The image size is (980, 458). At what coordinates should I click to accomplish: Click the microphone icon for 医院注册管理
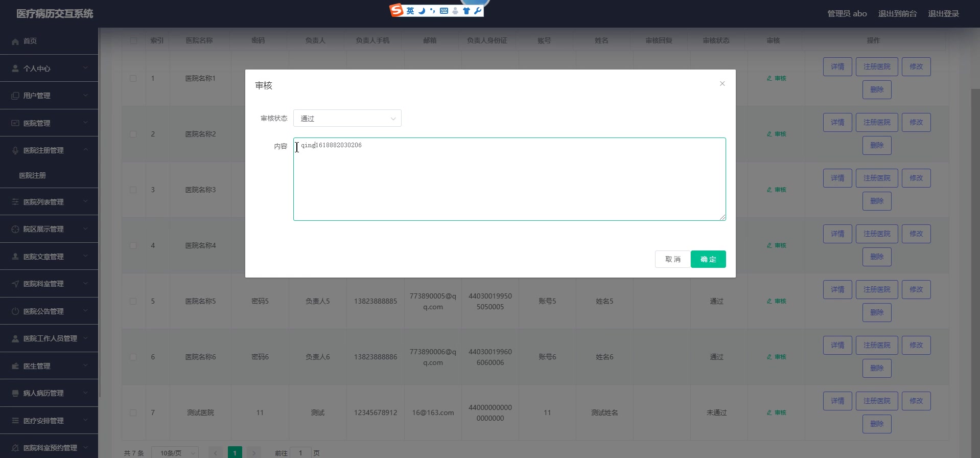click(x=15, y=150)
